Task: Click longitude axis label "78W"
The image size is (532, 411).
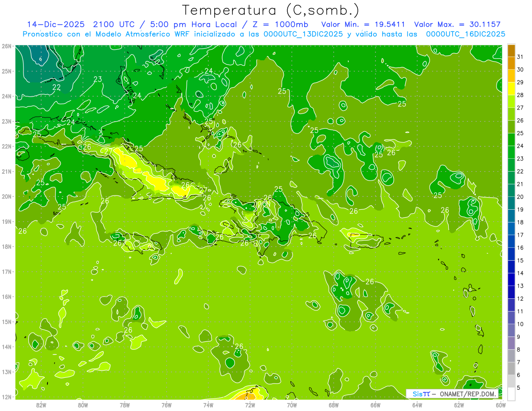Action: (x=125, y=405)
